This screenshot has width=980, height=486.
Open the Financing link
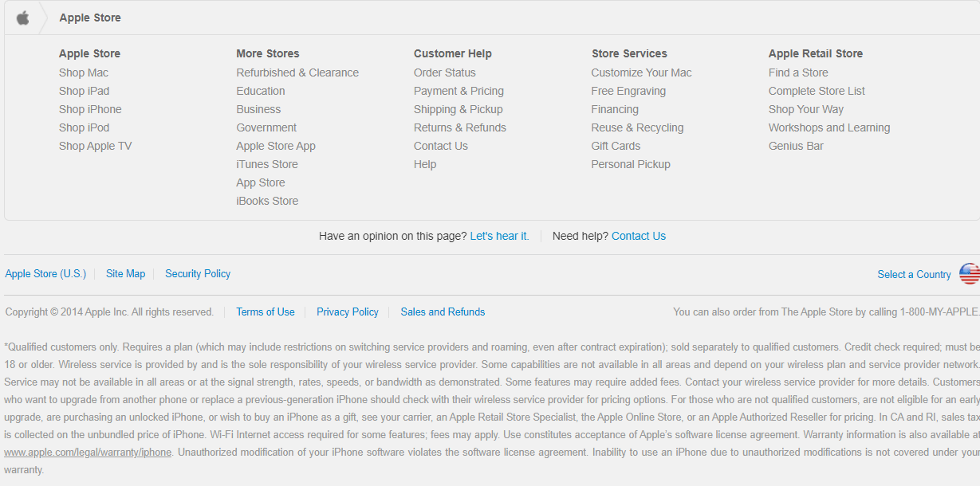pyautogui.click(x=615, y=109)
